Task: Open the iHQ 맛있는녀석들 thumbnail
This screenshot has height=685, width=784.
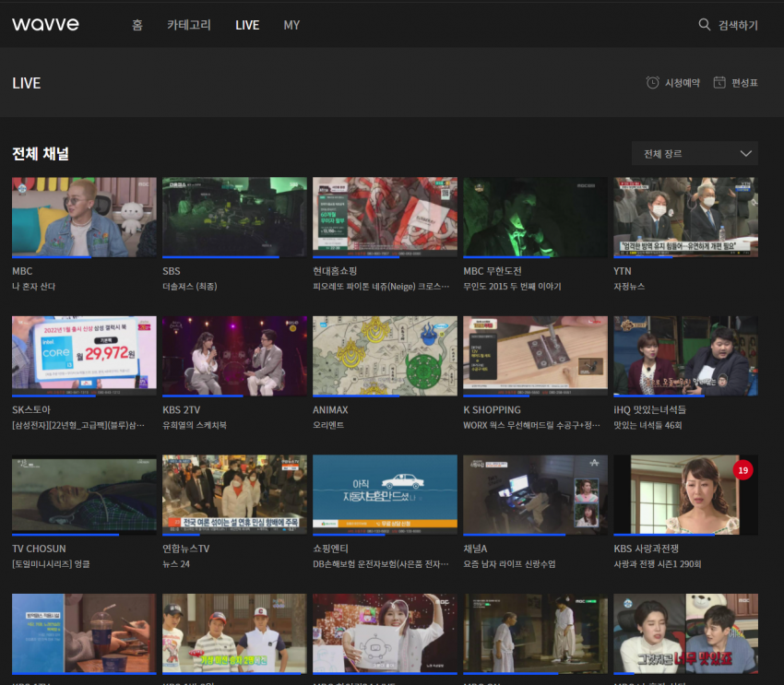Action: 685,356
